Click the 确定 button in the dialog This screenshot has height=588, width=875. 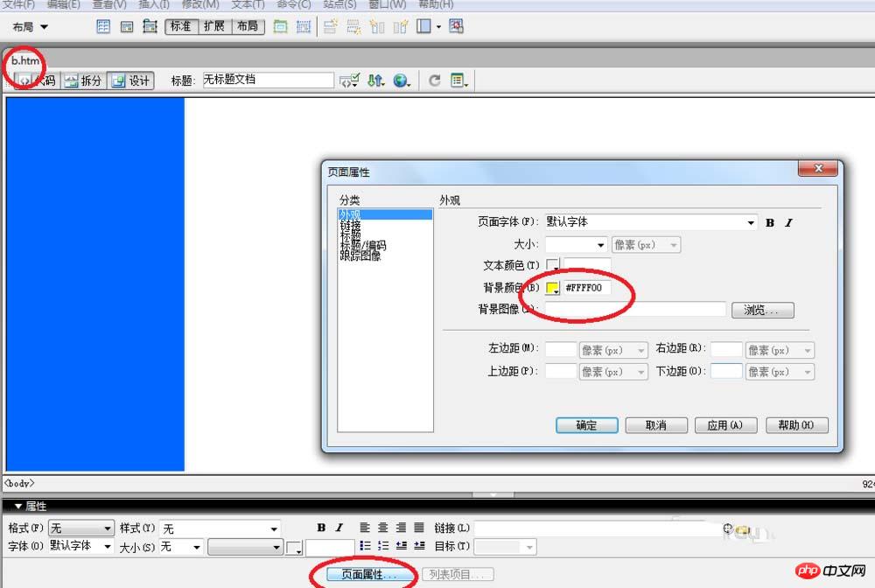pos(586,425)
